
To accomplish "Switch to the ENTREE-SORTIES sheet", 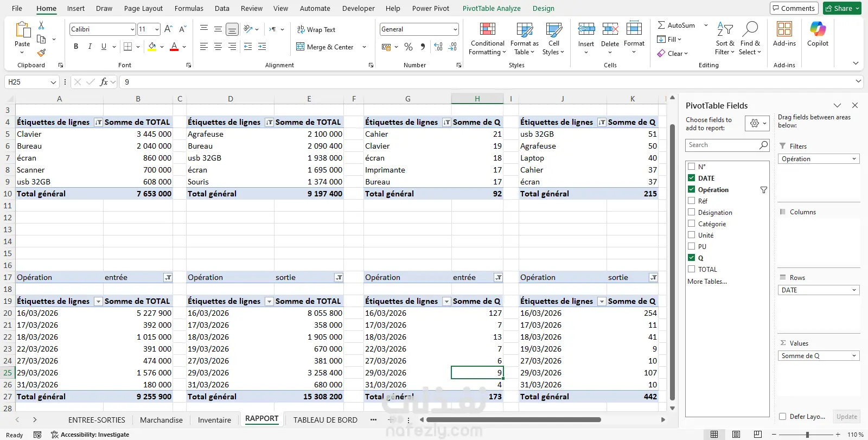I will (x=97, y=420).
